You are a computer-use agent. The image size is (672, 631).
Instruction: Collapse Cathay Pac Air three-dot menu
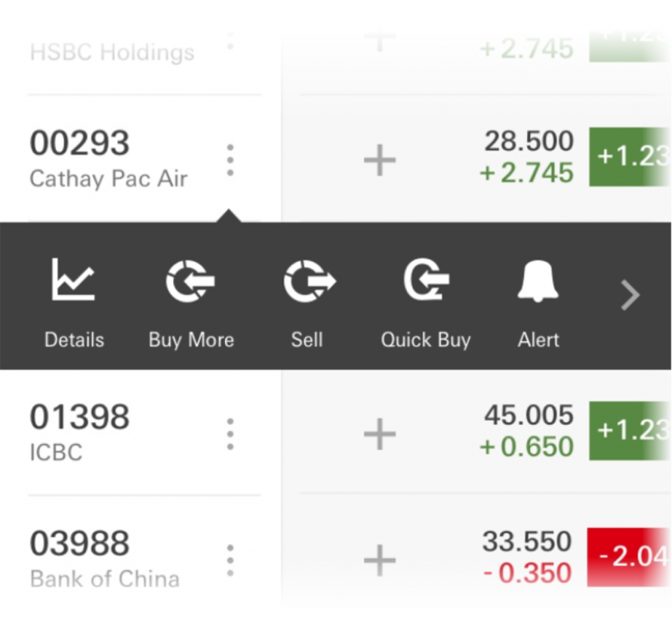point(230,160)
